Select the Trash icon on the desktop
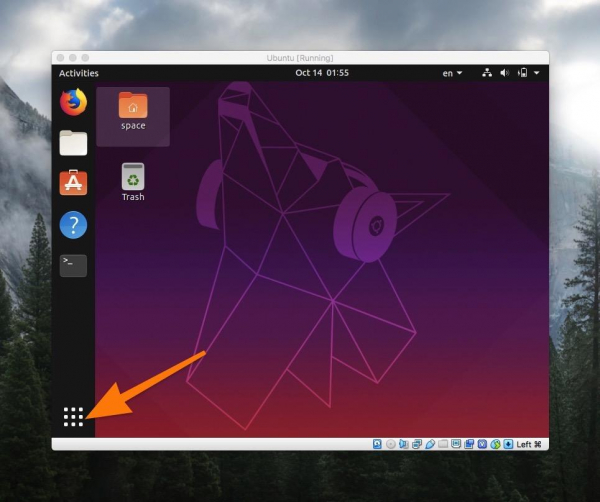Viewport: 600px width, 502px height. coord(133,176)
